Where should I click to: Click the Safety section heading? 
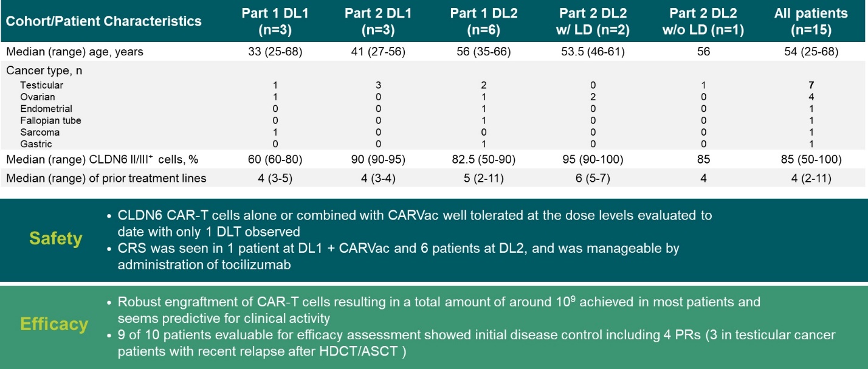point(56,238)
